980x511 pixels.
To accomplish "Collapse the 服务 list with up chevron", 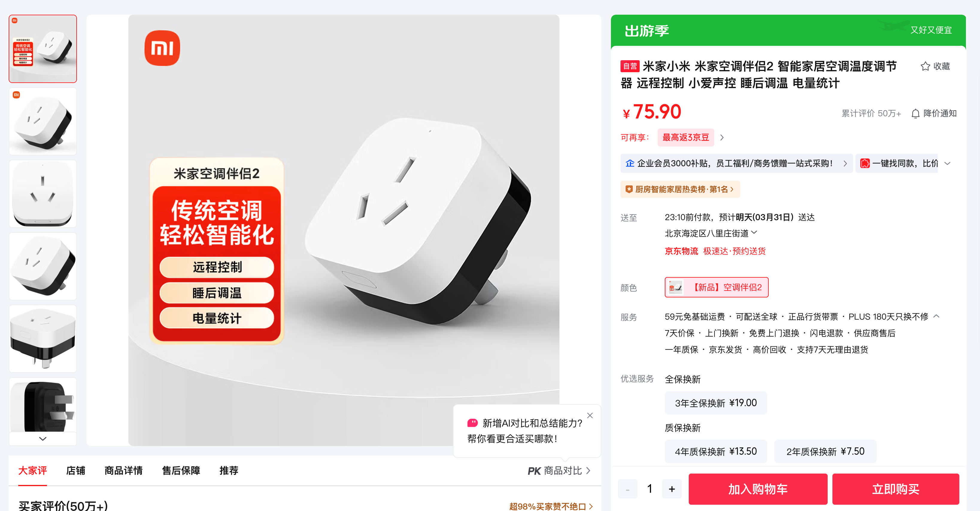I will [937, 316].
